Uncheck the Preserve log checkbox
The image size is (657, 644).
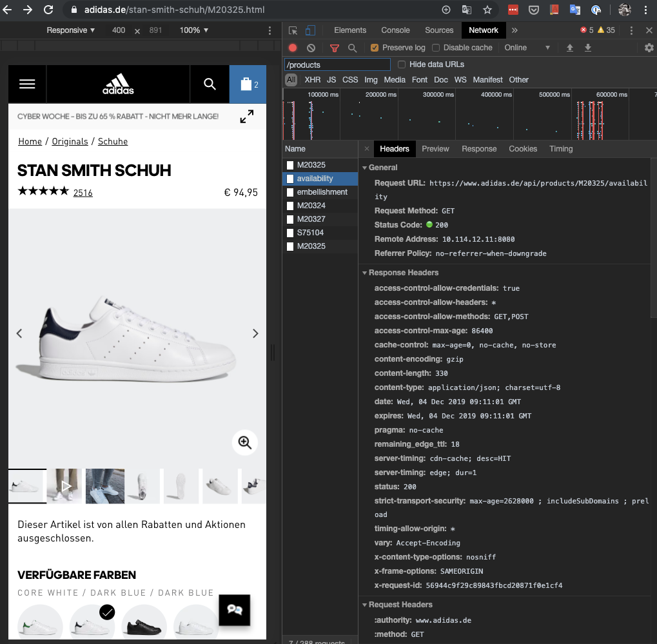375,48
